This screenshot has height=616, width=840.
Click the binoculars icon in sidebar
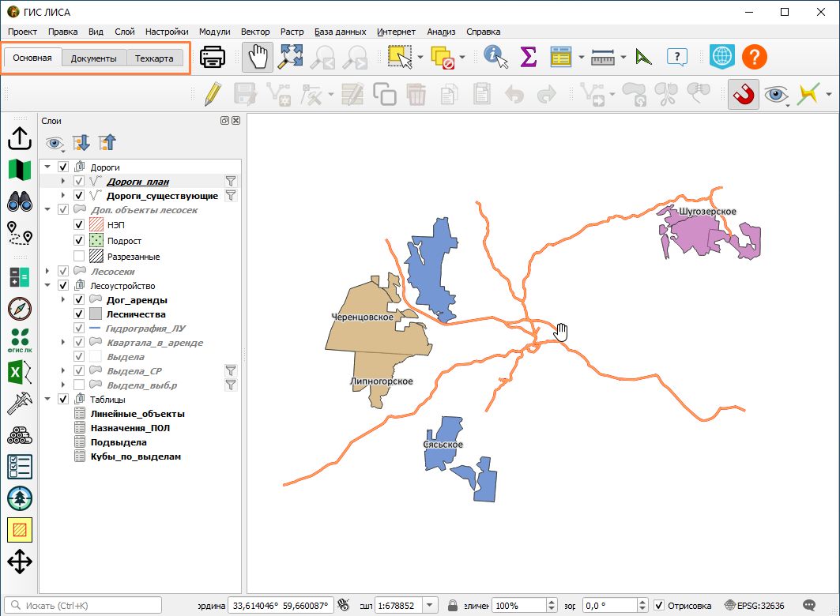click(x=20, y=201)
